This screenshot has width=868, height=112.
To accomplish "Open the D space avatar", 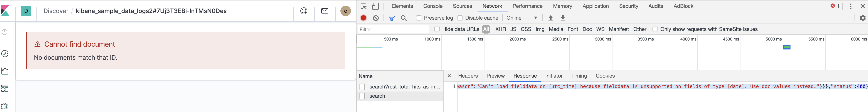I will point(26,11).
